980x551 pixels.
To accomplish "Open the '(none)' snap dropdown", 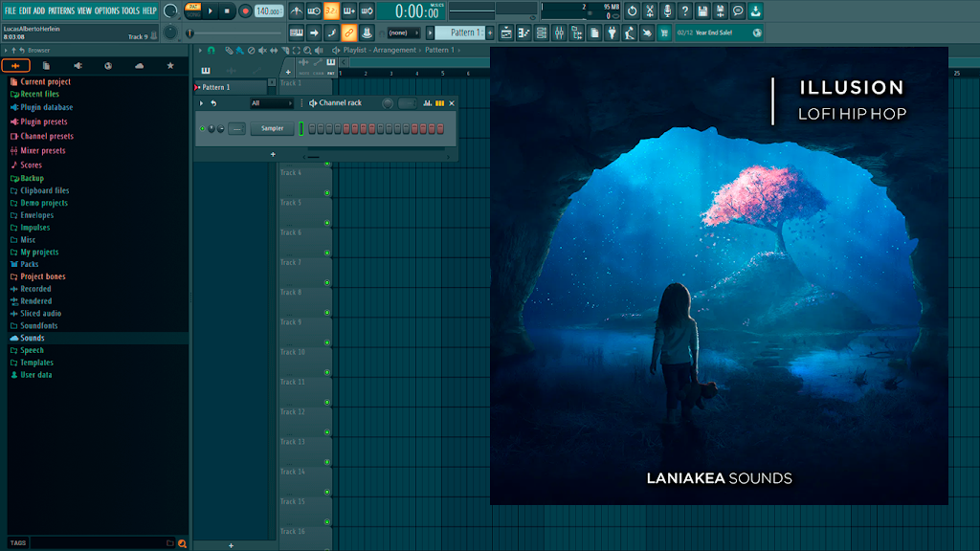I will [403, 33].
